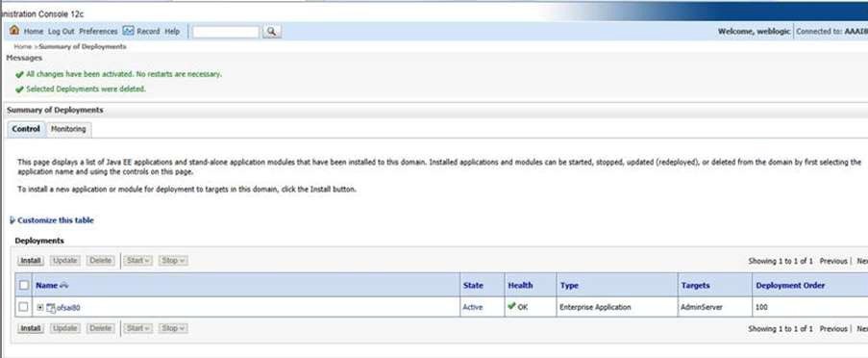Viewport: 868px width, 358px height.
Task: Click the top Install button
Action: [x=31, y=261]
